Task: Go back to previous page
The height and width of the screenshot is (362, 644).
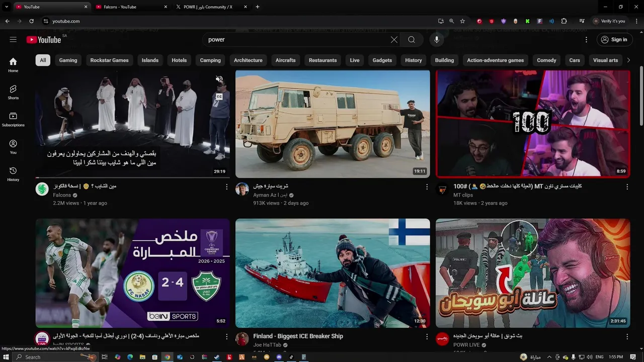Action: 7,21
